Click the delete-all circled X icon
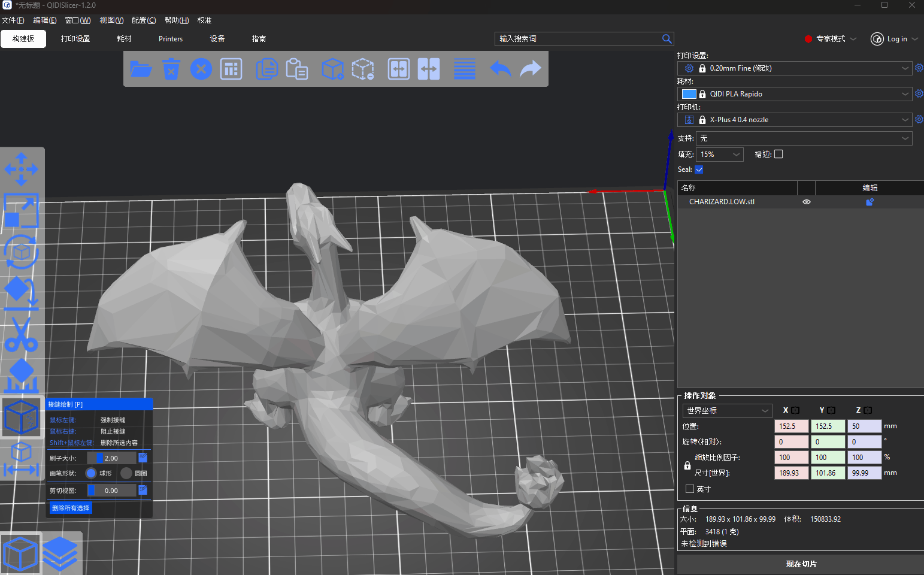 (201, 69)
